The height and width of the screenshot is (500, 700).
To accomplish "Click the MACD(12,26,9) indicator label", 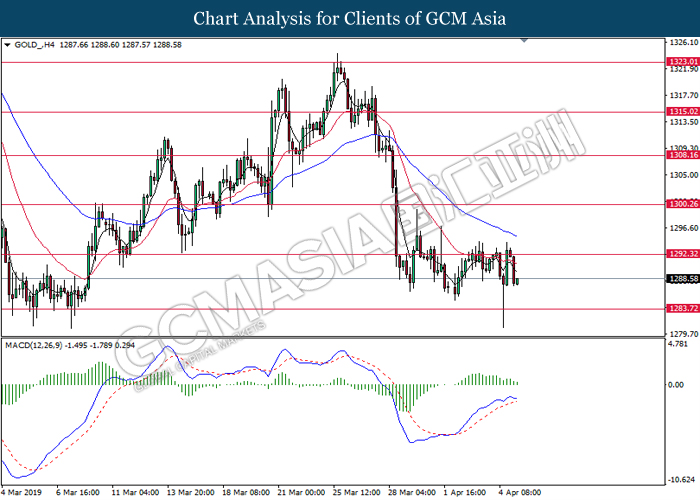I will [34, 346].
